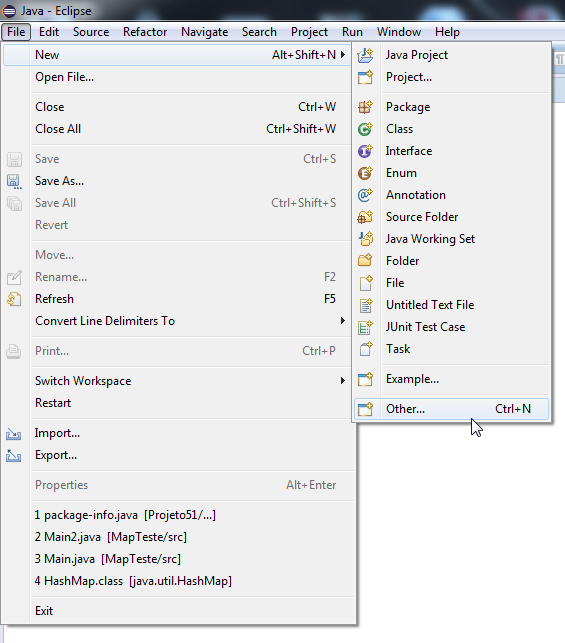The image size is (565, 643).
Task: Select Other... with Ctrl+N shortcut
Action: pyautogui.click(x=451, y=409)
